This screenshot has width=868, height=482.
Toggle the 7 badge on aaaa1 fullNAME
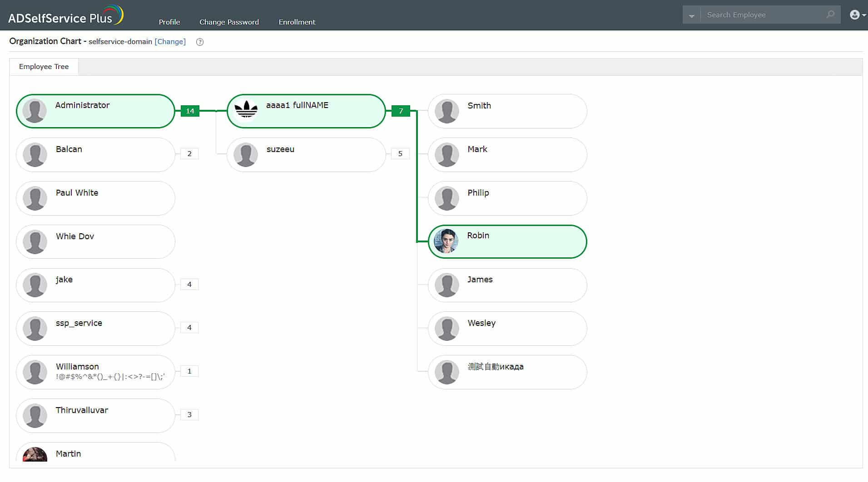[x=401, y=110]
